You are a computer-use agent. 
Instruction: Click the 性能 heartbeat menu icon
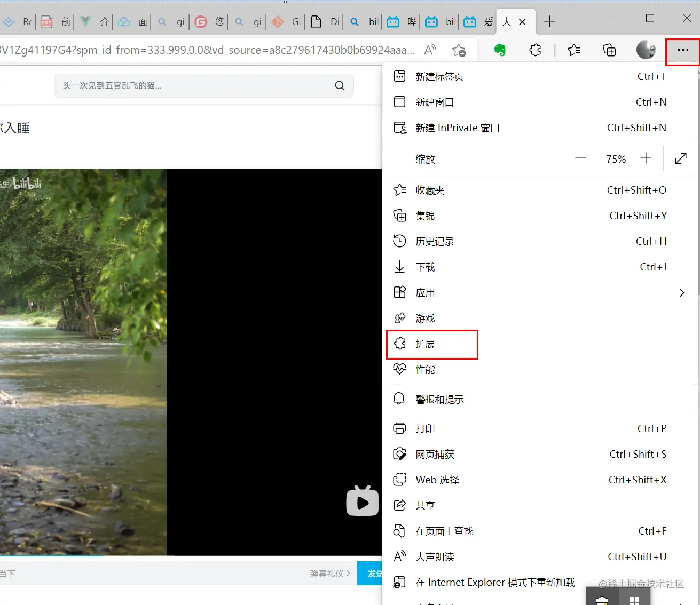pyautogui.click(x=399, y=369)
